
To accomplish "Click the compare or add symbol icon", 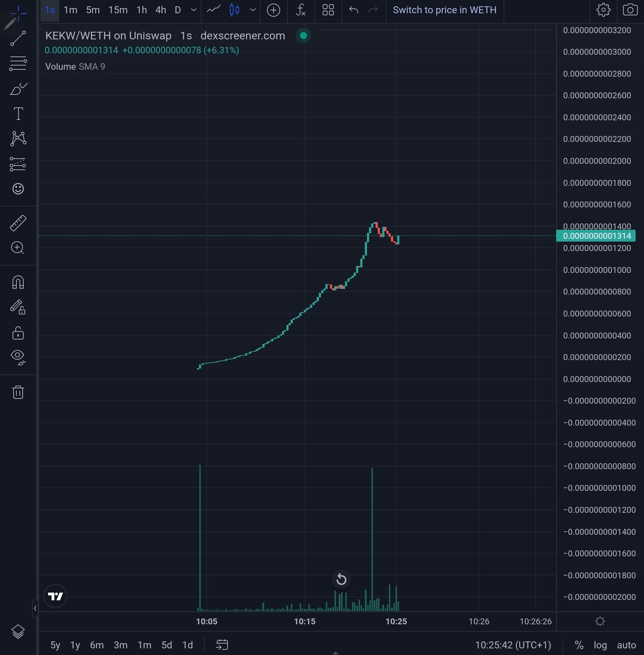I will click(274, 10).
